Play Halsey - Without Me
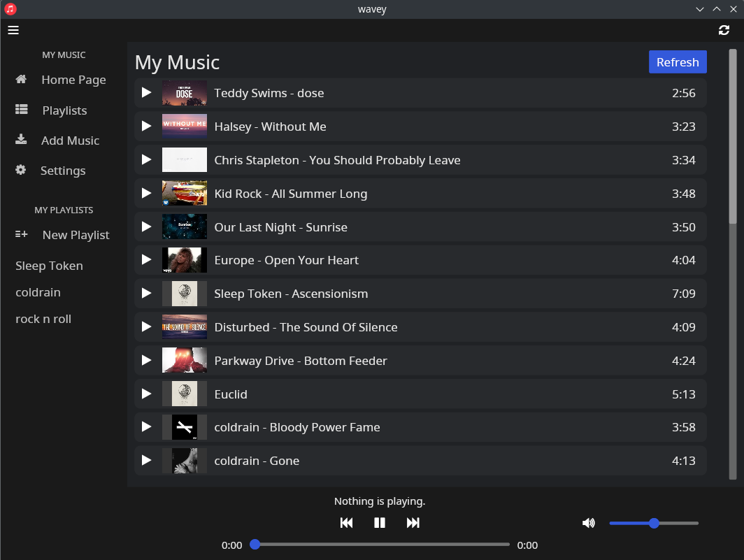The width and height of the screenshot is (744, 560). (x=147, y=127)
